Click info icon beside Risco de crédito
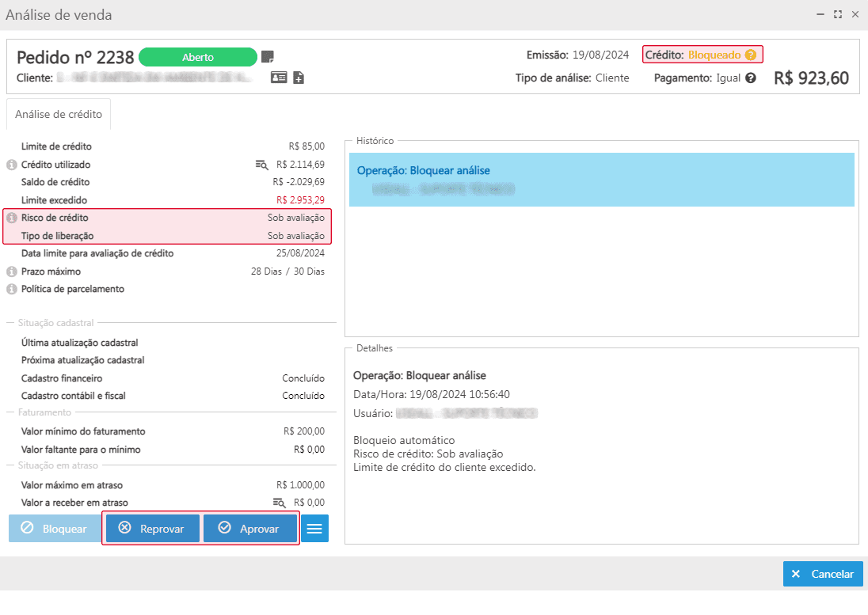 point(12,218)
